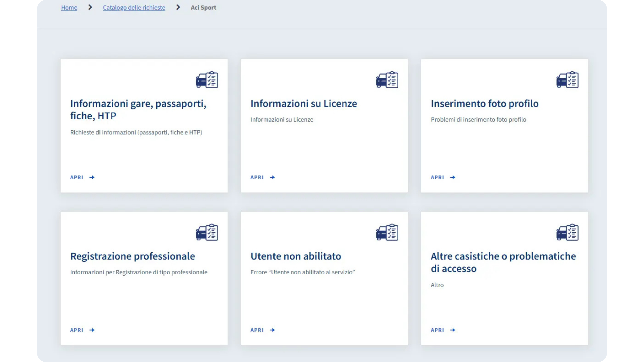Click the car checklist icon on Informazioni su Licenze card
Image resolution: width=644 pixels, height=362 pixels.
coord(387,80)
